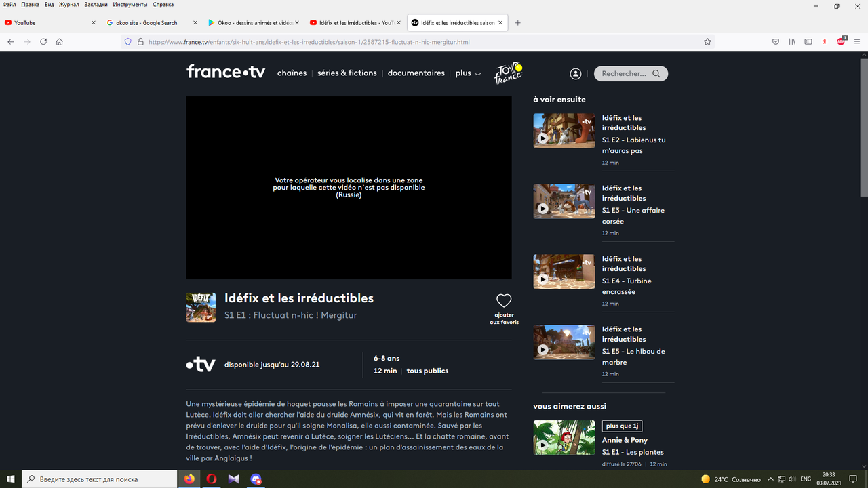Open the Инструменты menu

tap(130, 5)
